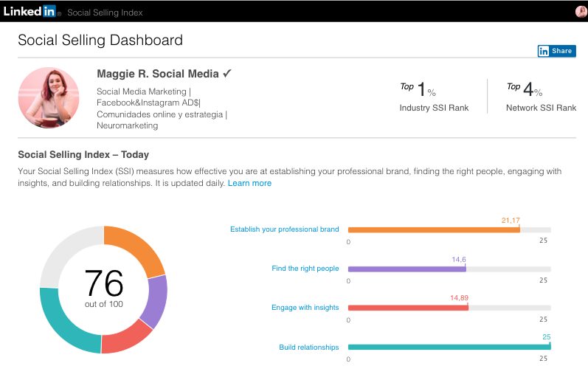Screen dimensions: 588x380
Task: Click the red engage insights bar
Action: click(408, 308)
